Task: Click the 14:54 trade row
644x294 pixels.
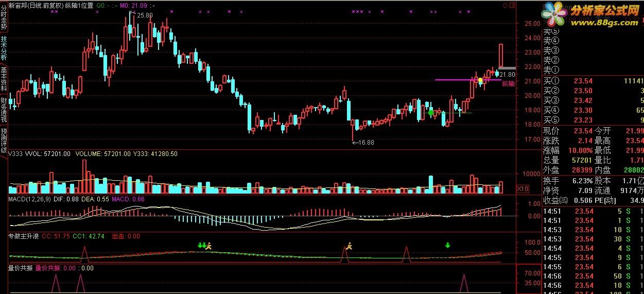Action: coord(594,248)
